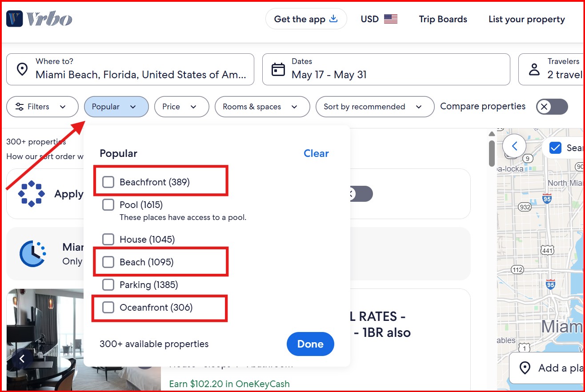This screenshot has width=585, height=392.
Task: Click the results list vertical scrollbar
Action: coord(492,154)
